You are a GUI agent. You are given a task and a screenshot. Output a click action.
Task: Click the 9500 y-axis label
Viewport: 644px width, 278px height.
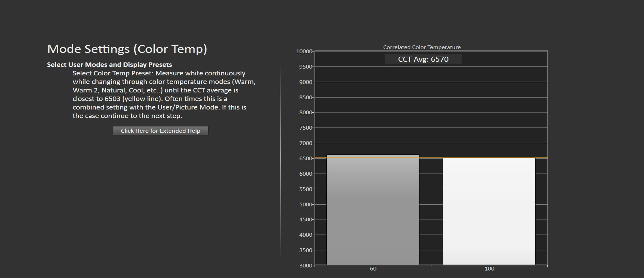click(306, 67)
